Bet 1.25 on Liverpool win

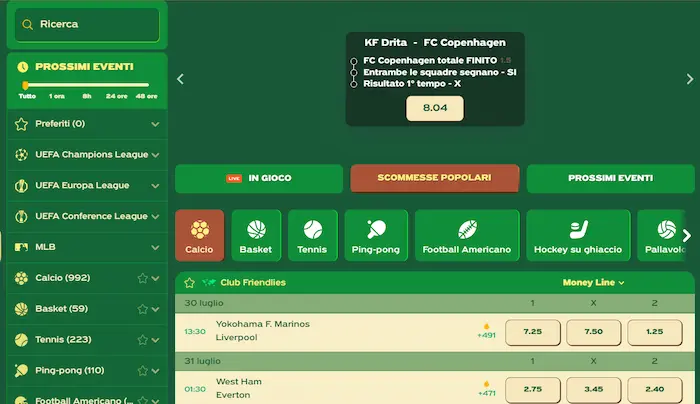tap(654, 332)
